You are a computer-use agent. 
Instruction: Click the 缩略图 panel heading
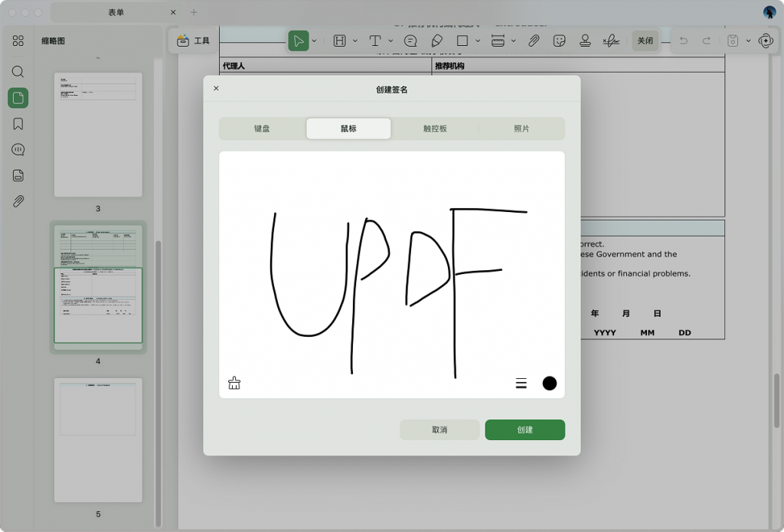click(53, 41)
